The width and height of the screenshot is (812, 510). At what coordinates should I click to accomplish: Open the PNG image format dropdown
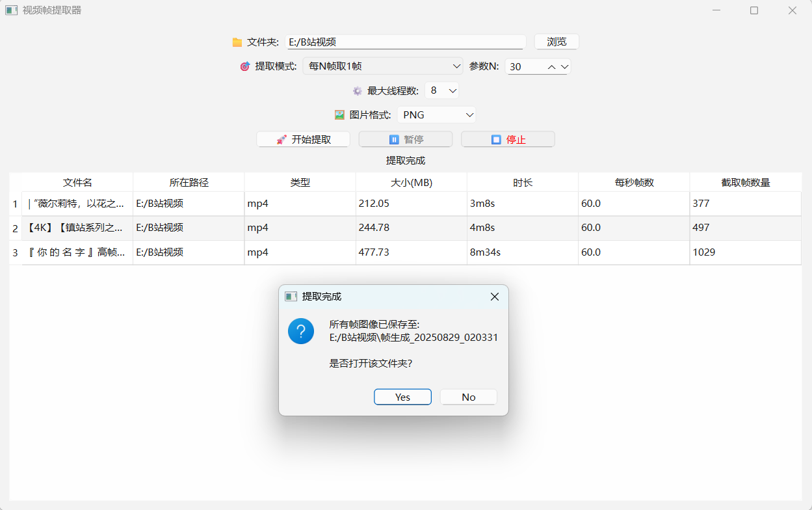[x=436, y=115]
